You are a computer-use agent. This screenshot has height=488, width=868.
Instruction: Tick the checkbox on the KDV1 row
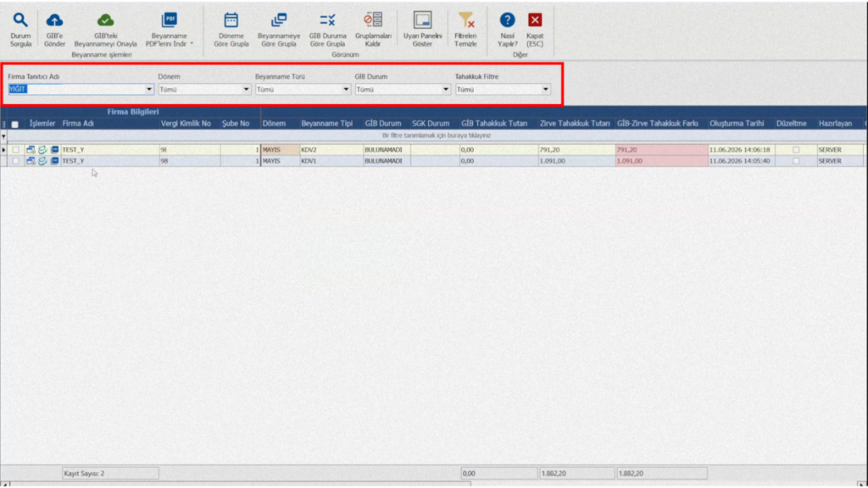(x=15, y=161)
